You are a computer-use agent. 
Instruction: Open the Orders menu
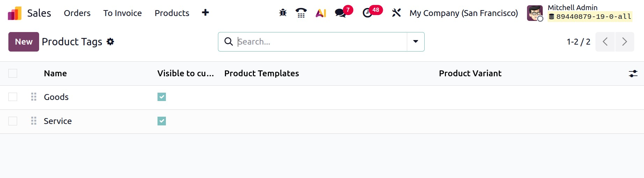pyautogui.click(x=77, y=13)
